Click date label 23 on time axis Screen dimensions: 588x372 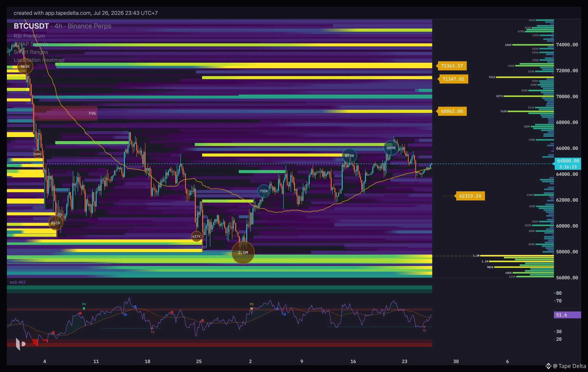(405, 361)
